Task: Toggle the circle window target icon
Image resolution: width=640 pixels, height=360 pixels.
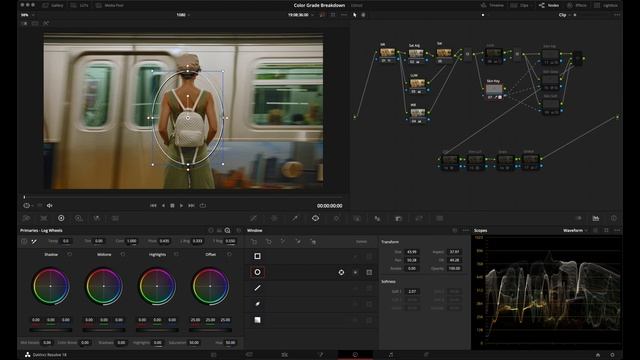Action: (341, 272)
